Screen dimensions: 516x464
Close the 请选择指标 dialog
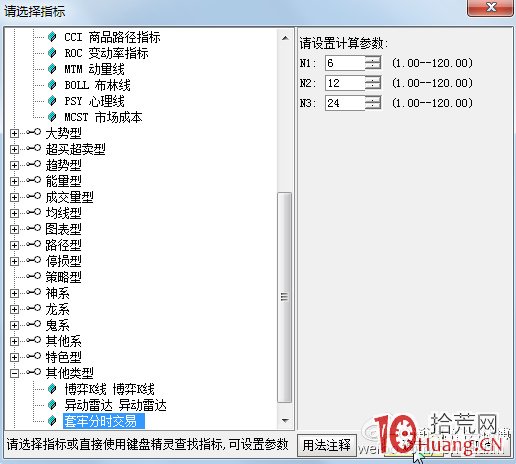491,7
